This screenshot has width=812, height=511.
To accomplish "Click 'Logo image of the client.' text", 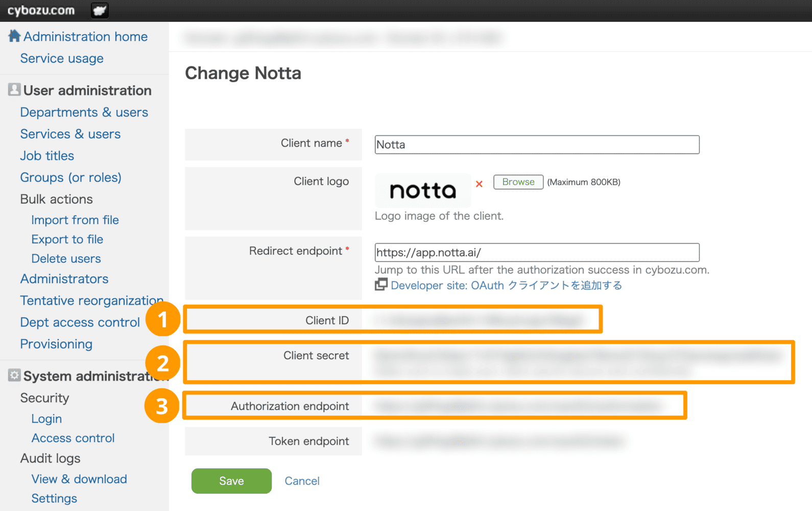I will 439,216.
